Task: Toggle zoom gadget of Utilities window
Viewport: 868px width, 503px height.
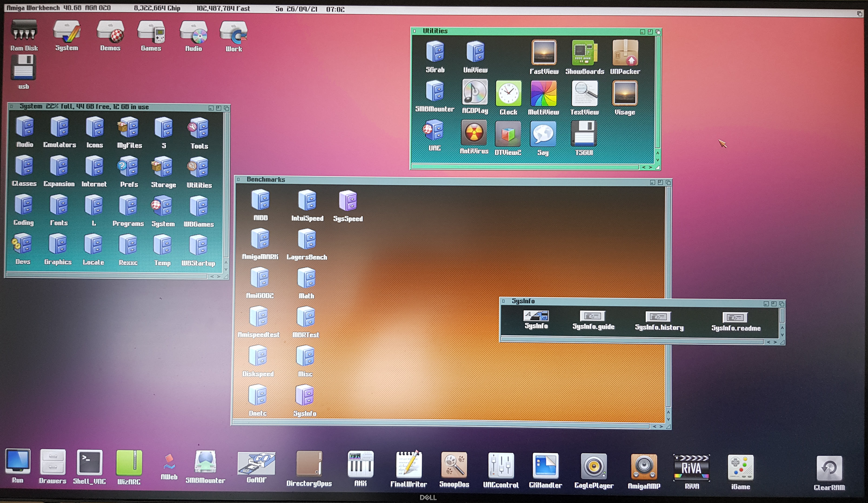Action: 650,32
